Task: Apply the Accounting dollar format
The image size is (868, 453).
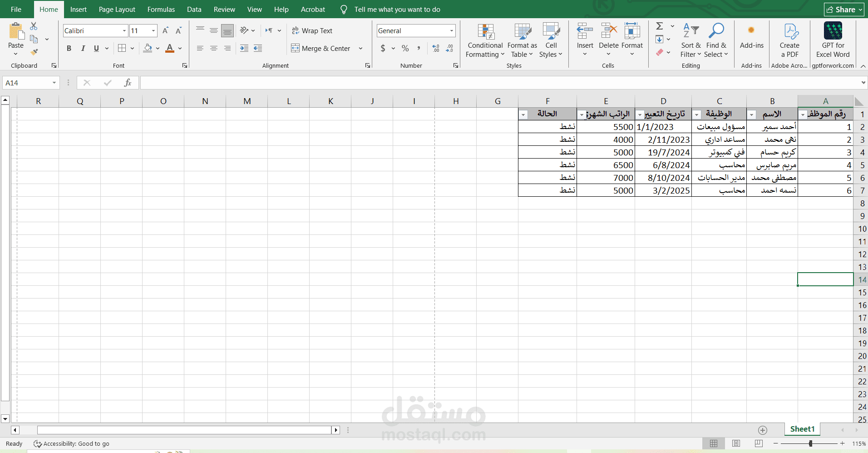Action: tap(383, 48)
